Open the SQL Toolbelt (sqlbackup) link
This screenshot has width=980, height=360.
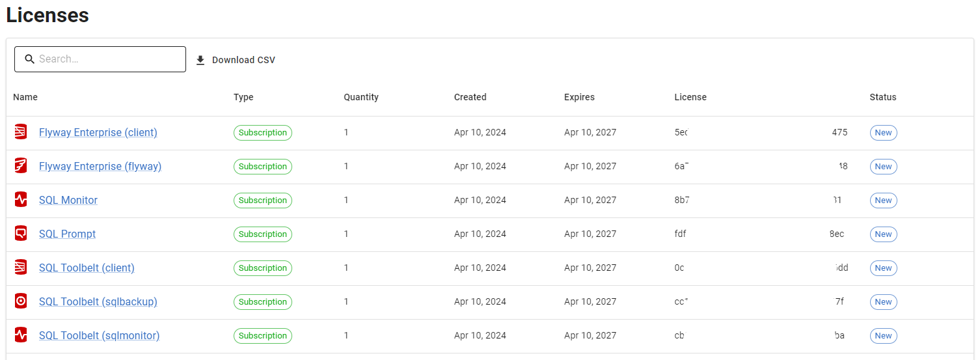tap(98, 301)
